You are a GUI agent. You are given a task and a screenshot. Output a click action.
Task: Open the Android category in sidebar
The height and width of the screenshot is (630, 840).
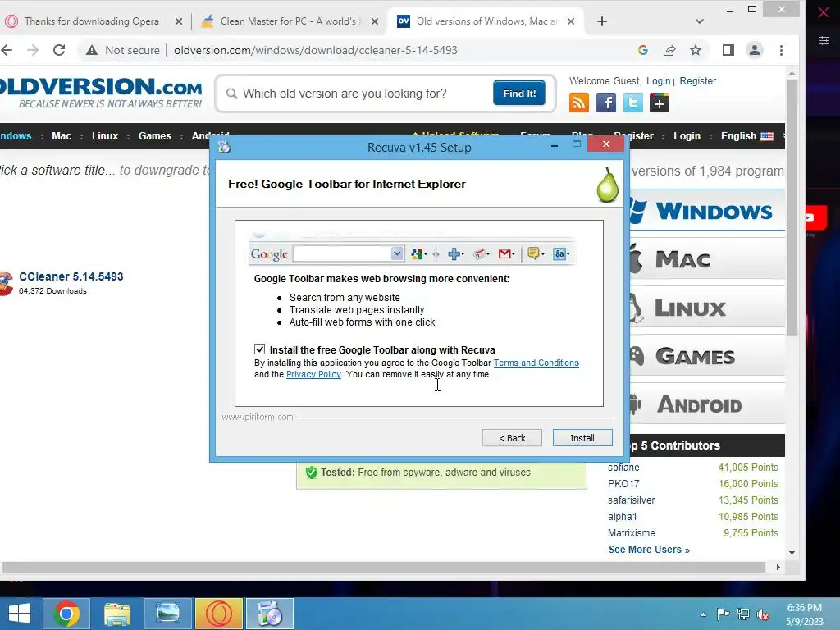pyautogui.click(x=707, y=404)
